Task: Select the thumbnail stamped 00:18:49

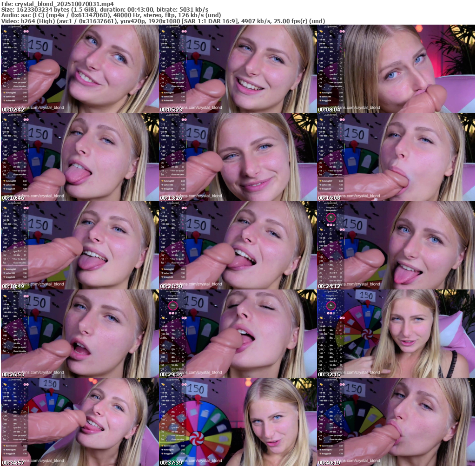Action: (x=80, y=245)
